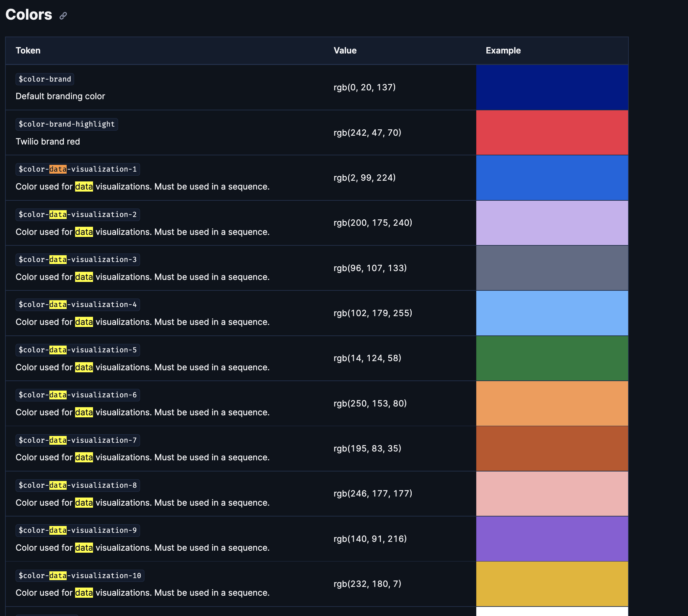Viewport: 688px width, 616px height.
Task: Click the $color-data-visualization-8 token
Action: [78, 485]
